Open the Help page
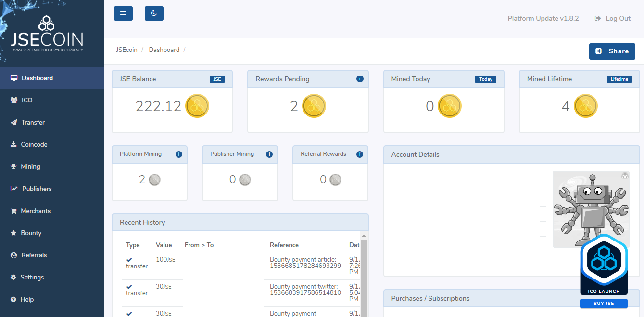 coord(52,300)
